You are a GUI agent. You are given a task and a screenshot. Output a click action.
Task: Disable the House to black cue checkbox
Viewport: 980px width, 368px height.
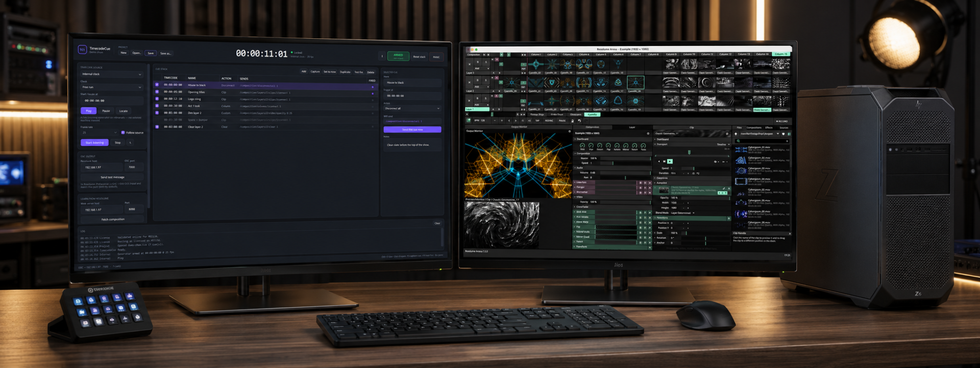[x=157, y=85]
